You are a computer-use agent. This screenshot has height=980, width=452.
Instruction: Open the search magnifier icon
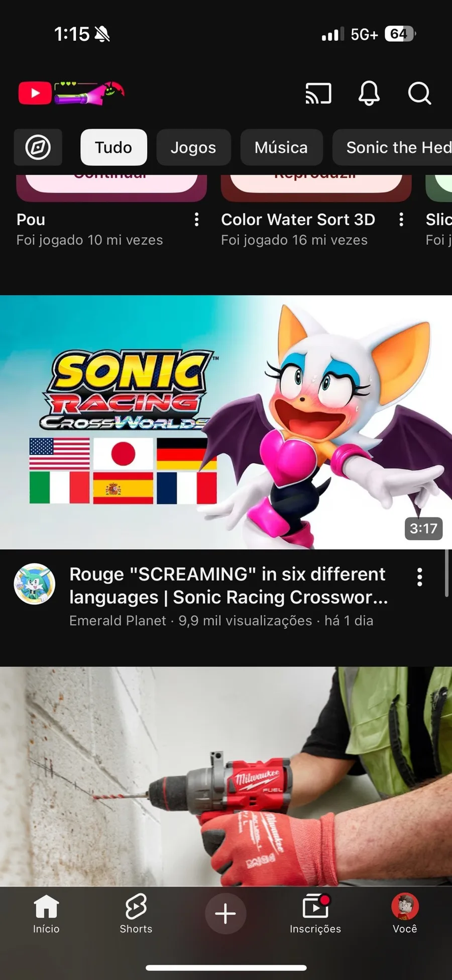click(x=419, y=93)
